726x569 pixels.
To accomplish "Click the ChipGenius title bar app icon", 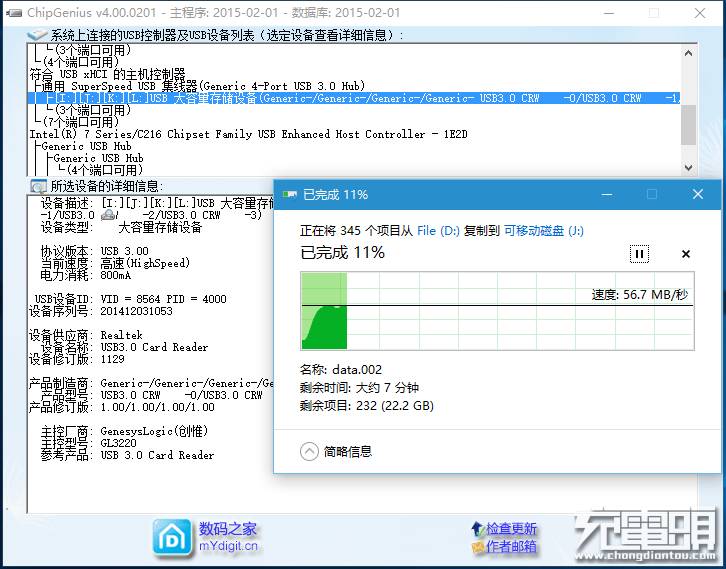I will pyautogui.click(x=14, y=13).
